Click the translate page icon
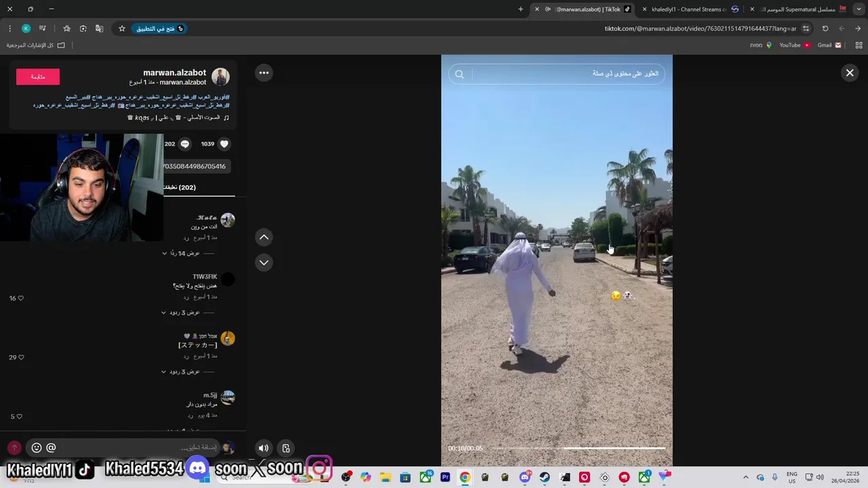Image resolution: width=868 pixels, height=488 pixels. (x=100, y=28)
